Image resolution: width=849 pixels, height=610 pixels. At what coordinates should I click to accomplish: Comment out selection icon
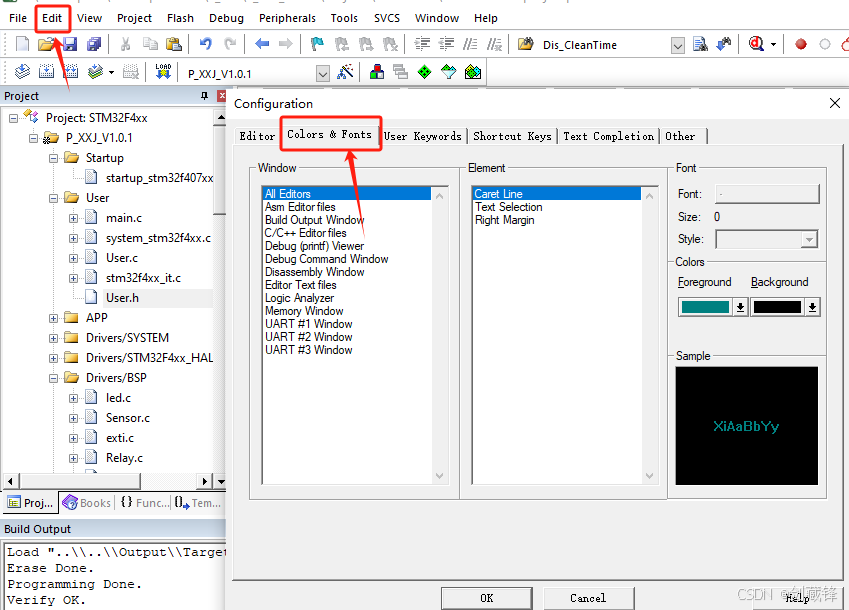tap(471, 44)
